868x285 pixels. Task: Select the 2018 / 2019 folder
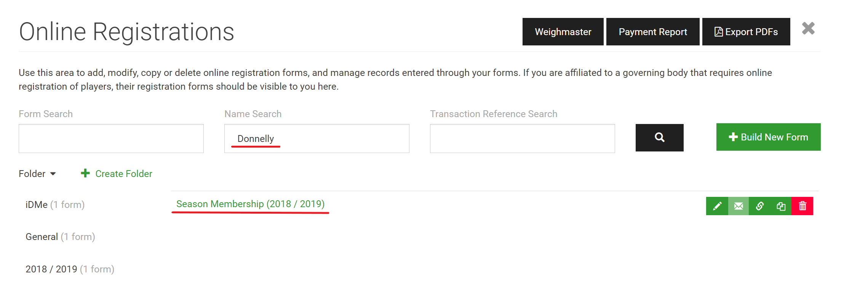[x=70, y=269]
